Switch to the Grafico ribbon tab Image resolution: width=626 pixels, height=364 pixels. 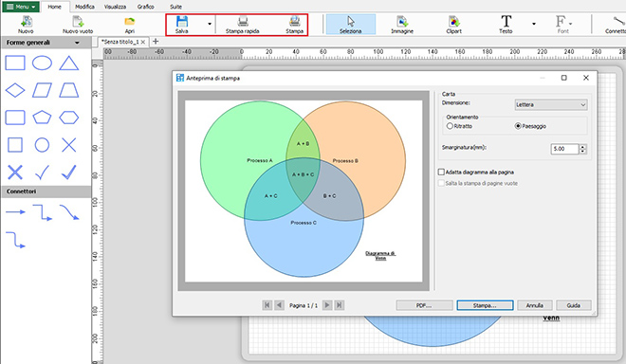coord(145,7)
